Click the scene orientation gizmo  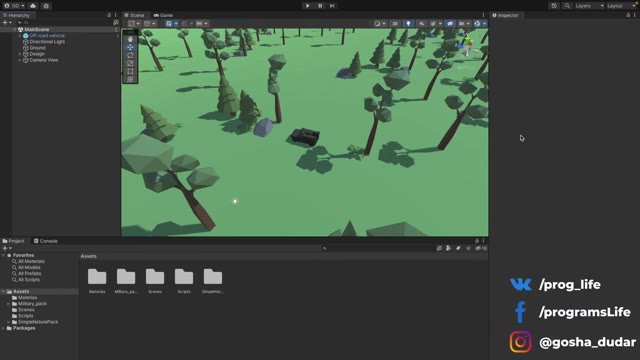pyautogui.click(x=468, y=46)
